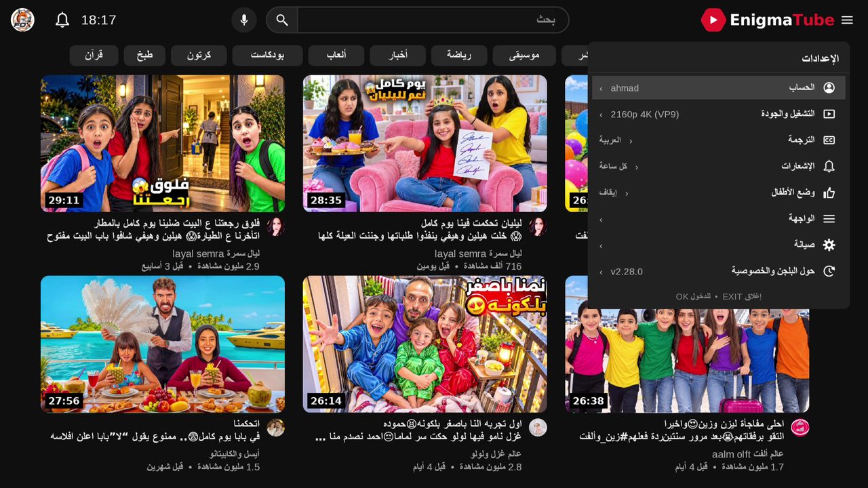Select the أخبار category chip

click(x=398, y=56)
